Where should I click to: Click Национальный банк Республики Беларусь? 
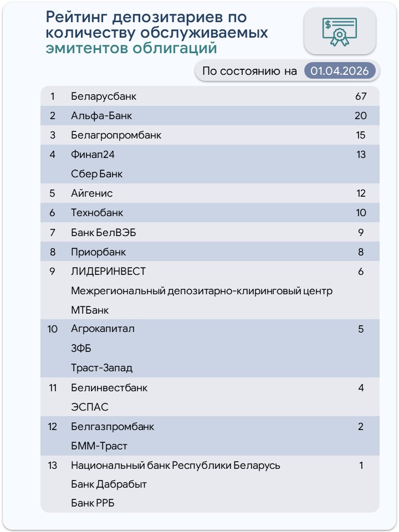point(176,465)
